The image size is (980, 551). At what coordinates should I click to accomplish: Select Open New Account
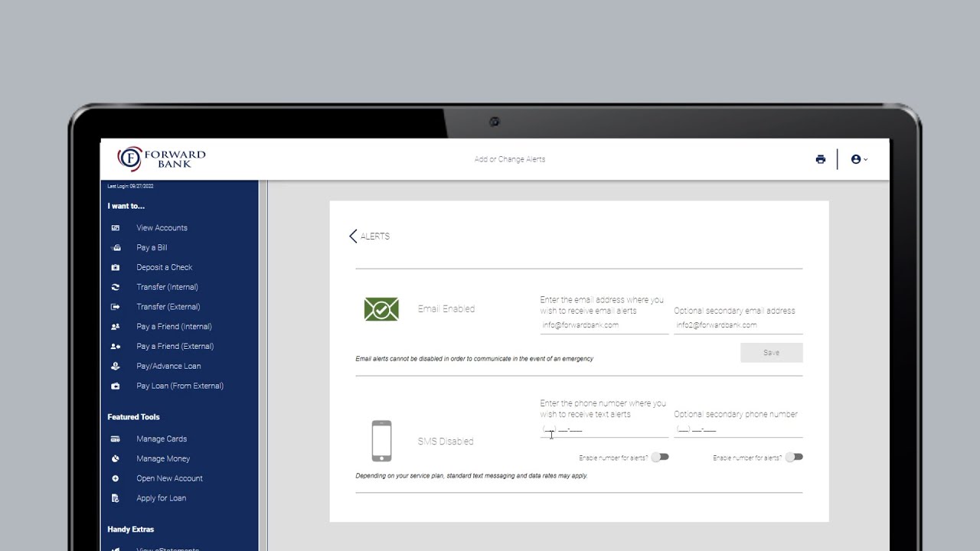pos(169,479)
